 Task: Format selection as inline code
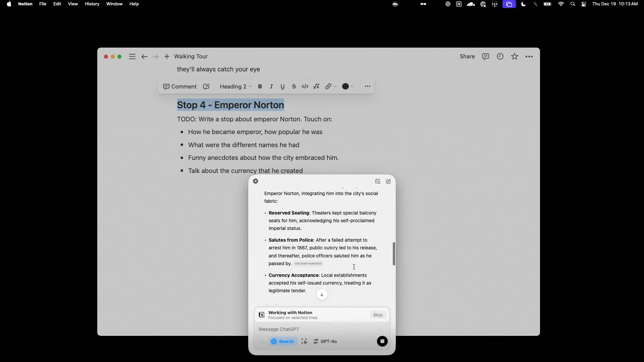point(305,86)
